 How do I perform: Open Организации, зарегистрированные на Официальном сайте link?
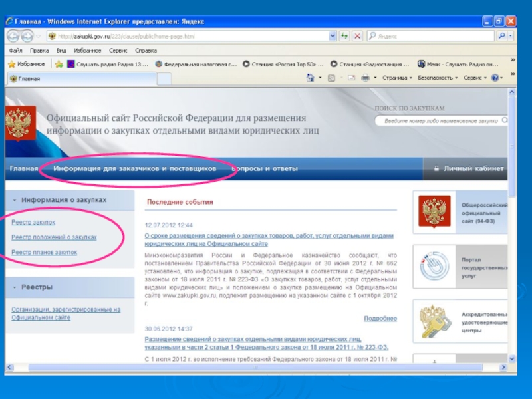66,313
